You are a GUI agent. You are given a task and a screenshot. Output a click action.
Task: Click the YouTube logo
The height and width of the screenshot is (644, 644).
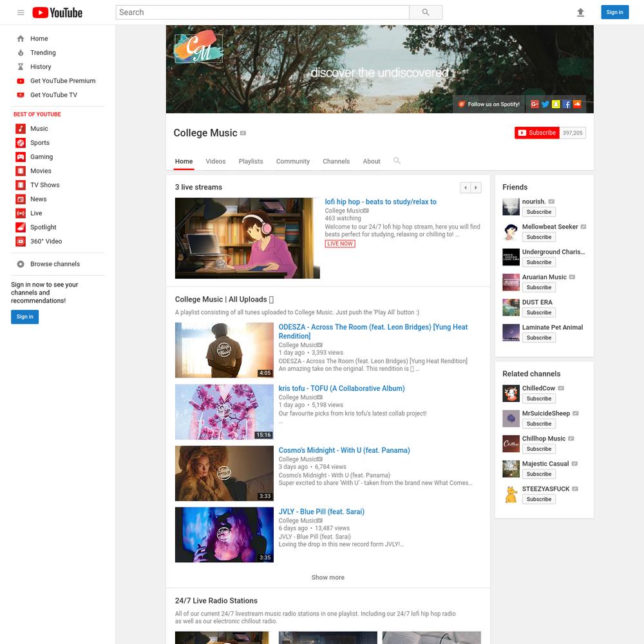pos(57,12)
